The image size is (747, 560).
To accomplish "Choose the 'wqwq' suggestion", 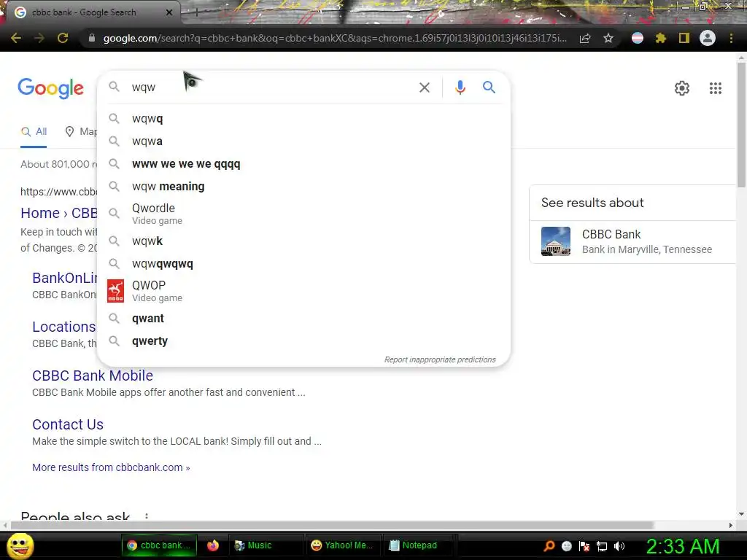I will pyautogui.click(x=303, y=119).
